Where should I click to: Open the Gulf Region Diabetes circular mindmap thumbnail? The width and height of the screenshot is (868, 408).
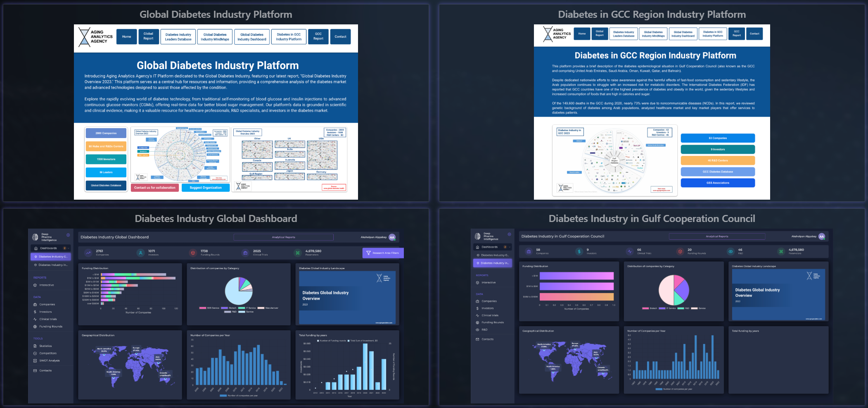(614, 160)
